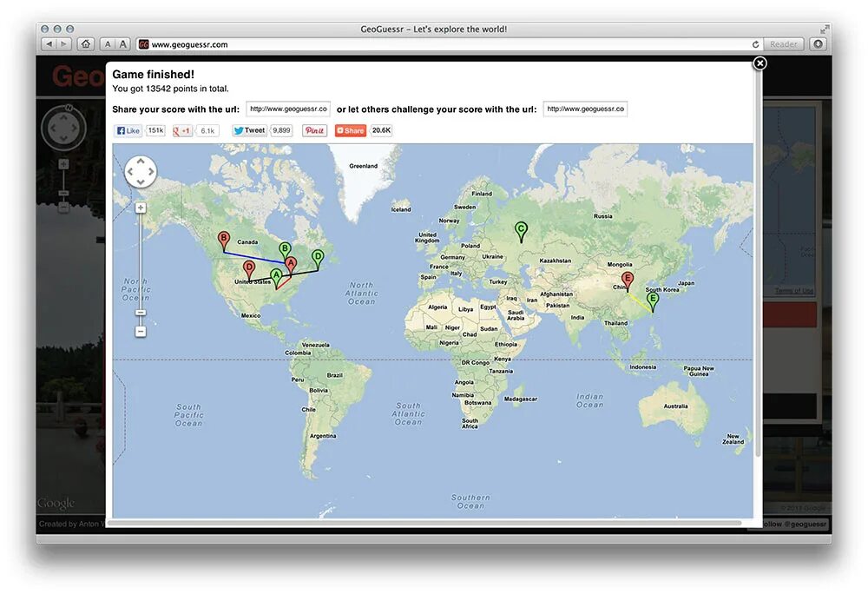
Task: Click the Australia label on map
Action: [675, 406]
